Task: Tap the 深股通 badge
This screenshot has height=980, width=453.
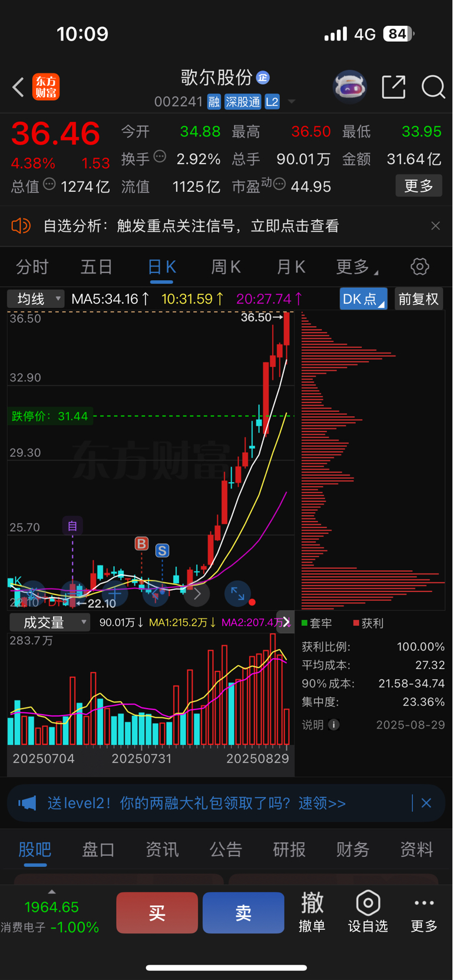Action: click(x=243, y=102)
